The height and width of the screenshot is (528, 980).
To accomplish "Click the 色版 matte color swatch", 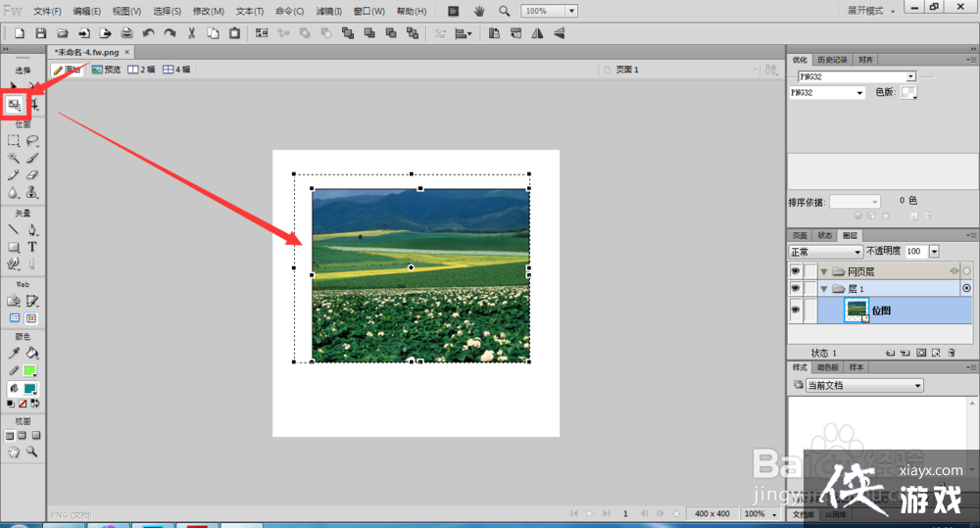I will point(908,92).
